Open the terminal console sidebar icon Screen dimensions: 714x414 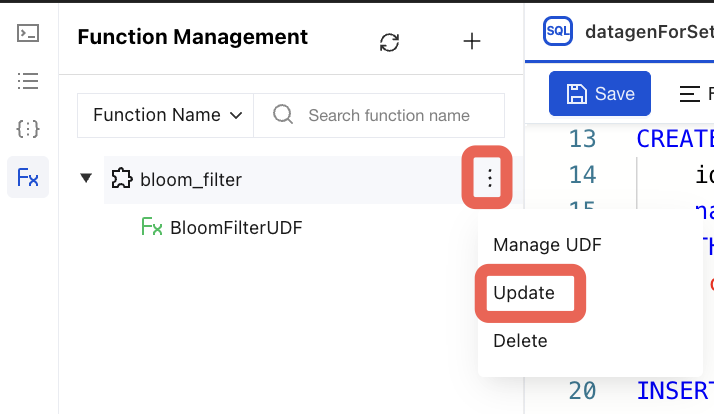click(28, 33)
